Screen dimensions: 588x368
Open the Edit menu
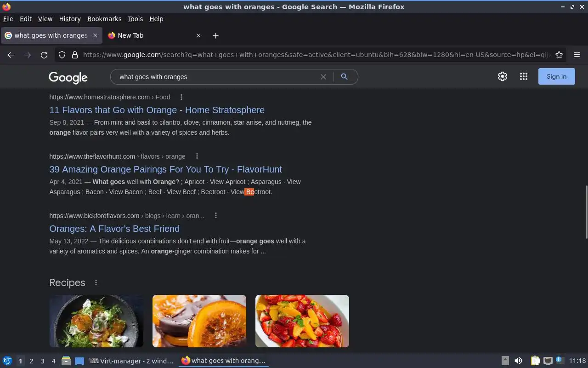tap(26, 19)
